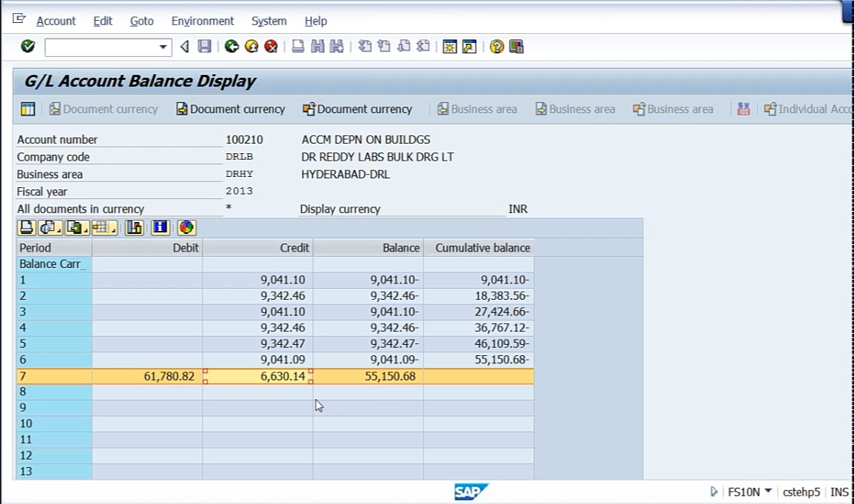
Task: Click the Cumulative balance column header
Action: pos(479,248)
